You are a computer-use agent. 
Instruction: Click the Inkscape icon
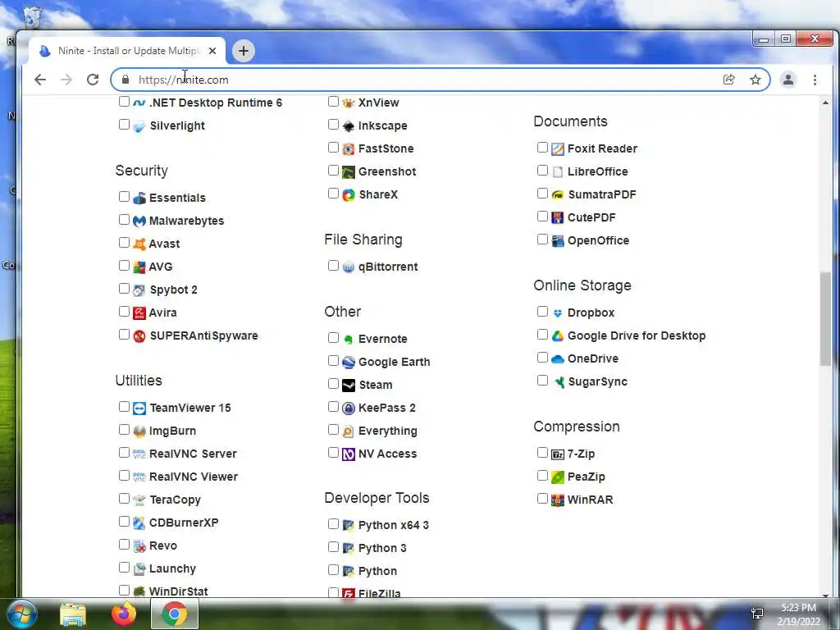tap(348, 126)
